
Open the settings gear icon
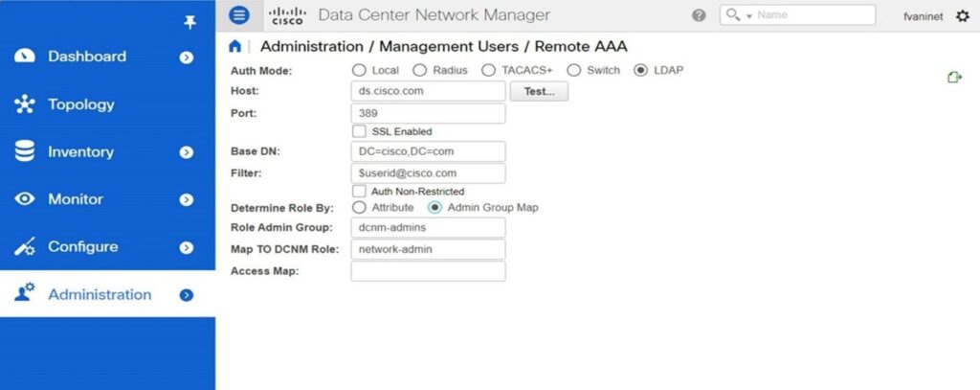(963, 16)
